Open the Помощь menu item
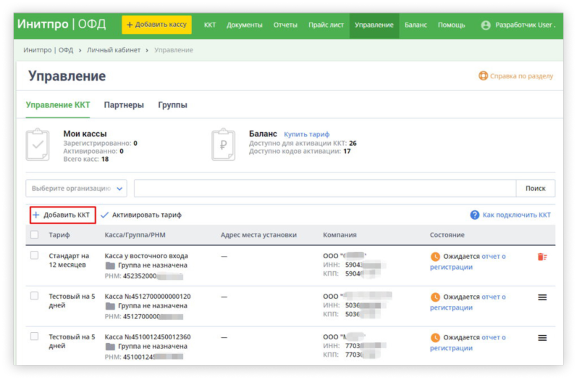This screenshot has width=577, height=380. click(451, 25)
